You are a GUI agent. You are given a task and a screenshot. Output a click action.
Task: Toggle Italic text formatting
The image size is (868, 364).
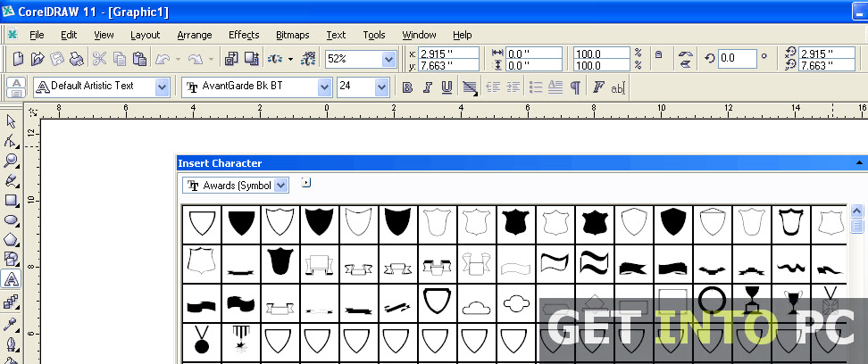click(x=428, y=87)
